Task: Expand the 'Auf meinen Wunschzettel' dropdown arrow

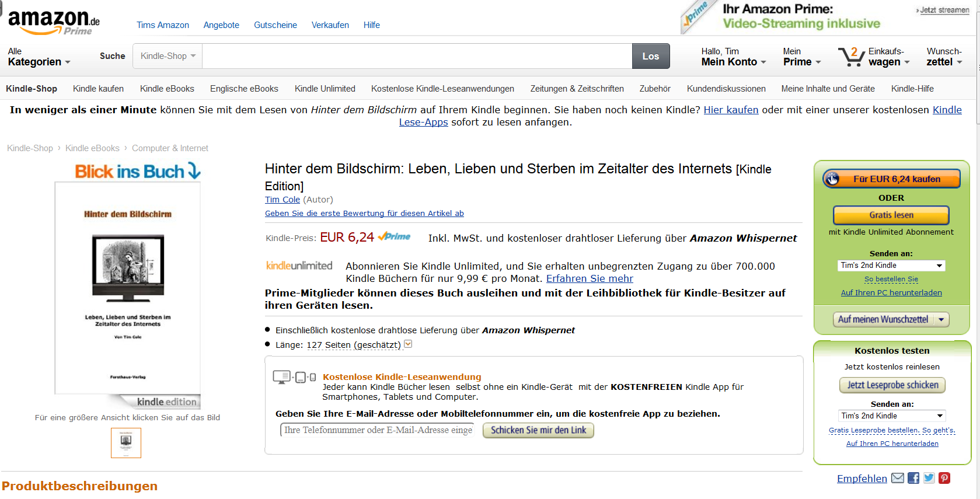Action: 941,319
